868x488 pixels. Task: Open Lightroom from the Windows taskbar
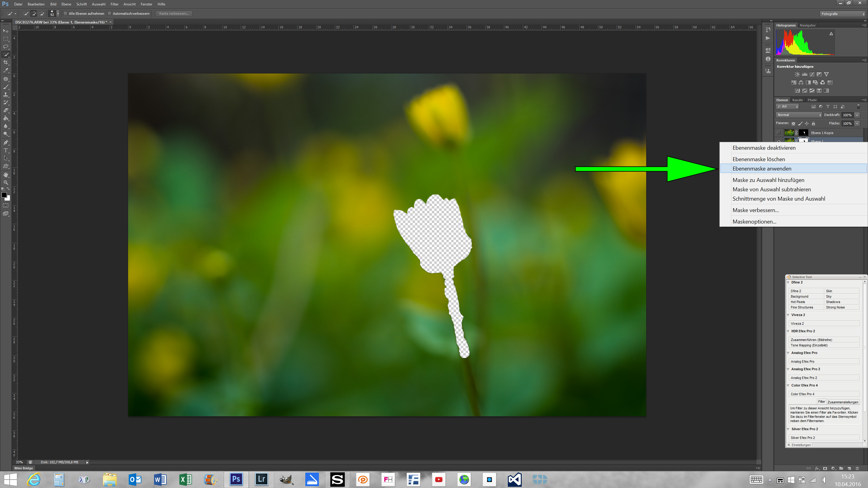(262, 479)
